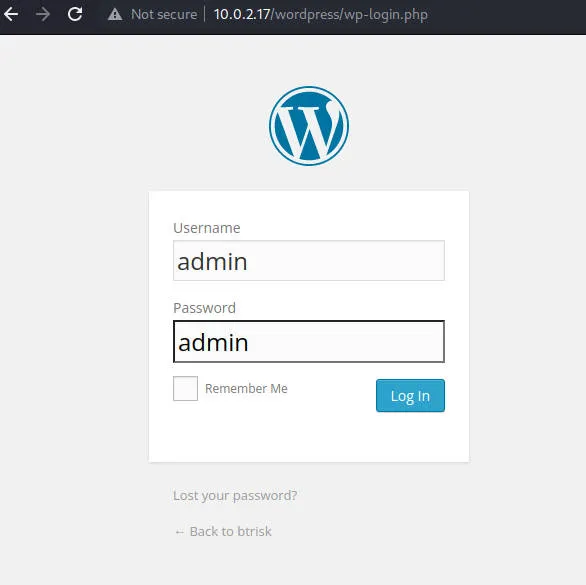This screenshot has width=586, height=585.
Task: Click the "Remember Me" label text
Action: tap(246, 389)
